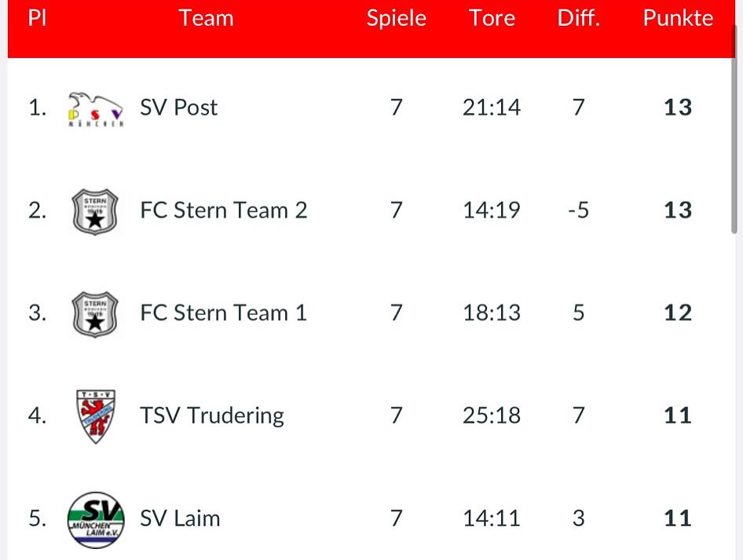The height and width of the screenshot is (560, 743).
Task: Click the Diff. column header
Action: 578,18
